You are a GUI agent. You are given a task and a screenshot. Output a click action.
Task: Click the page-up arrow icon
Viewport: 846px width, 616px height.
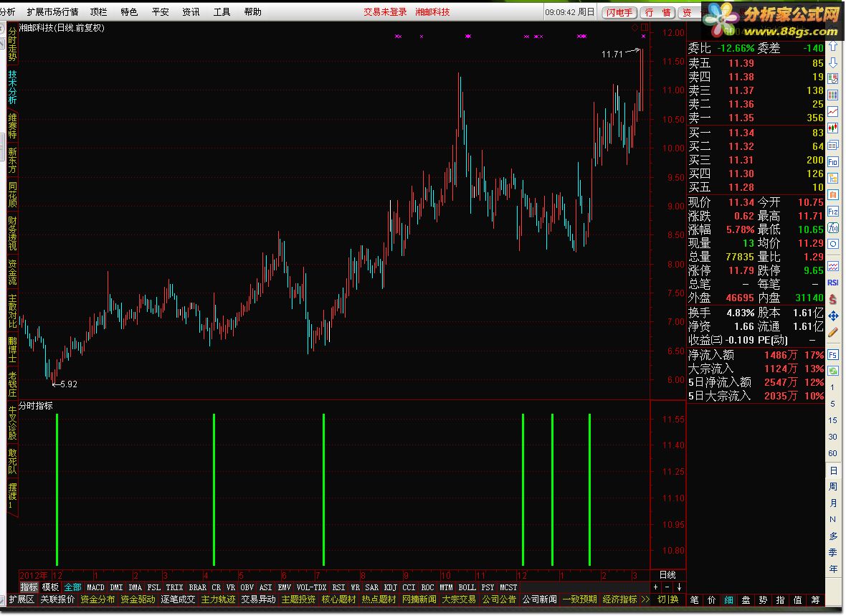(833, 47)
